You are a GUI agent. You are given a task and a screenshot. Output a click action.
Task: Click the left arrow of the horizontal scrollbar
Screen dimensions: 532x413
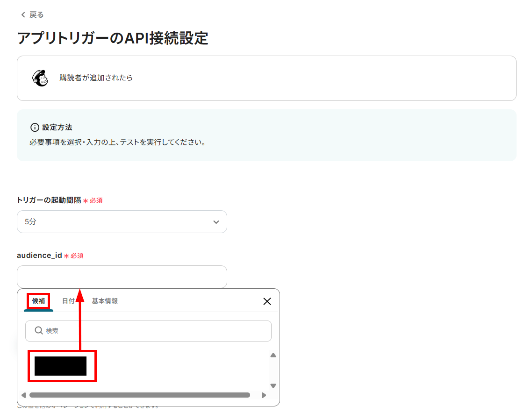pyautogui.click(x=23, y=395)
